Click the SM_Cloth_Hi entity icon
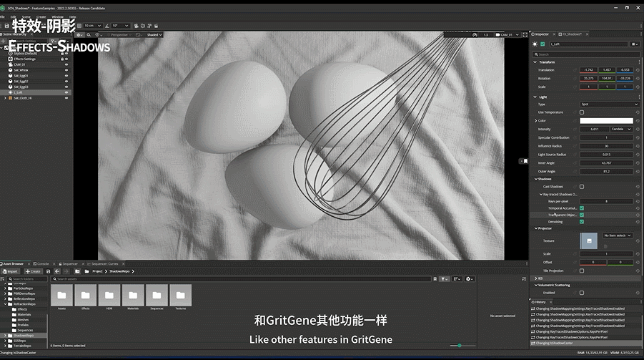This screenshot has height=360, width=644. (11, 98)
